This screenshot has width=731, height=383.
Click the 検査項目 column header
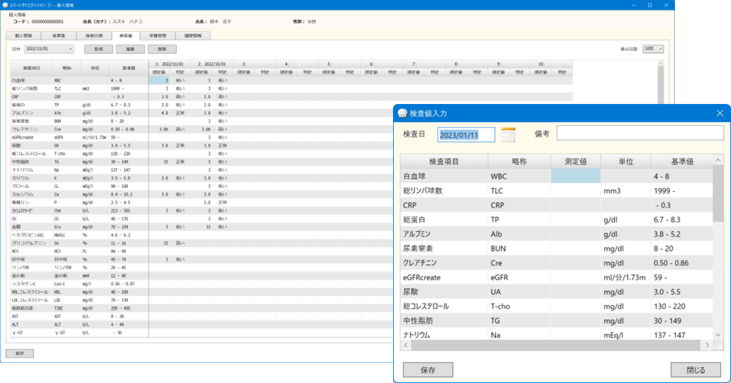click(444, 161)
